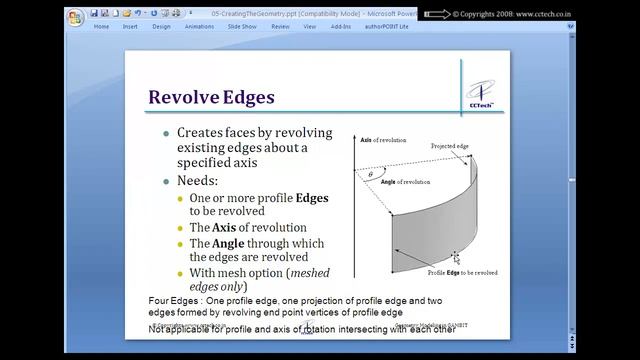Click the Open folder icon in Quick Access Toolbar
This screenshot has width=640, height=360.
(x=127, y=13)
